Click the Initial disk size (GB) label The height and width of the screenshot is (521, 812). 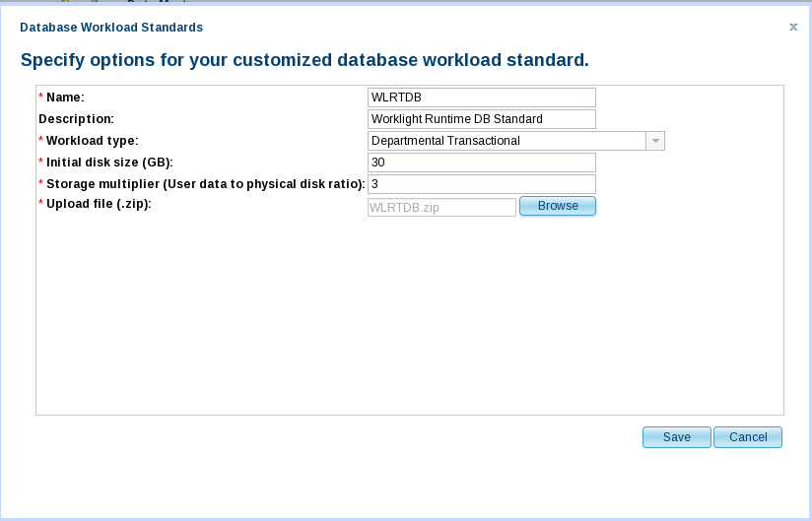(109, 163)
